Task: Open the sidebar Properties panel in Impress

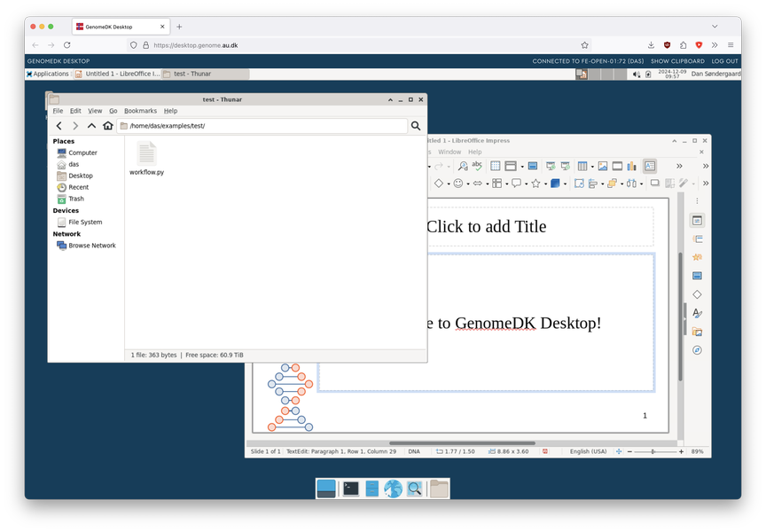Action: (x=697, y=220)
